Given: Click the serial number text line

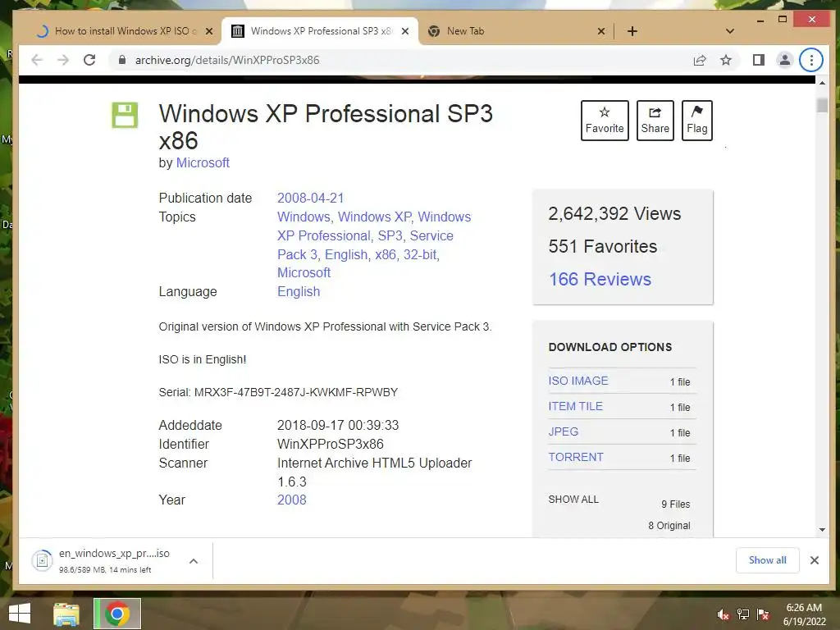Looking at the screenshot, I should [x=278, y=392].
